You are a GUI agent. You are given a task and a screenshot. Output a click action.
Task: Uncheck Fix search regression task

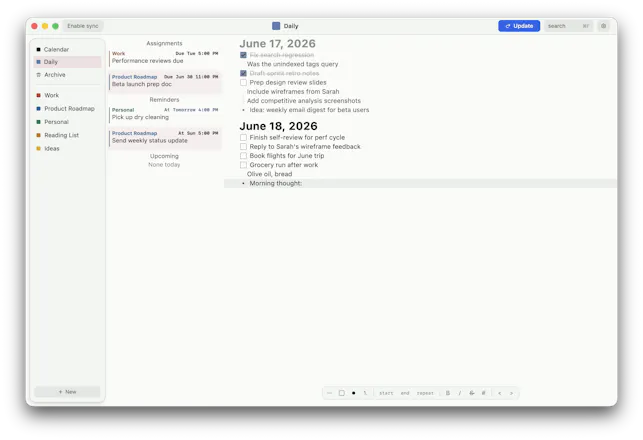tap(243, 55)
